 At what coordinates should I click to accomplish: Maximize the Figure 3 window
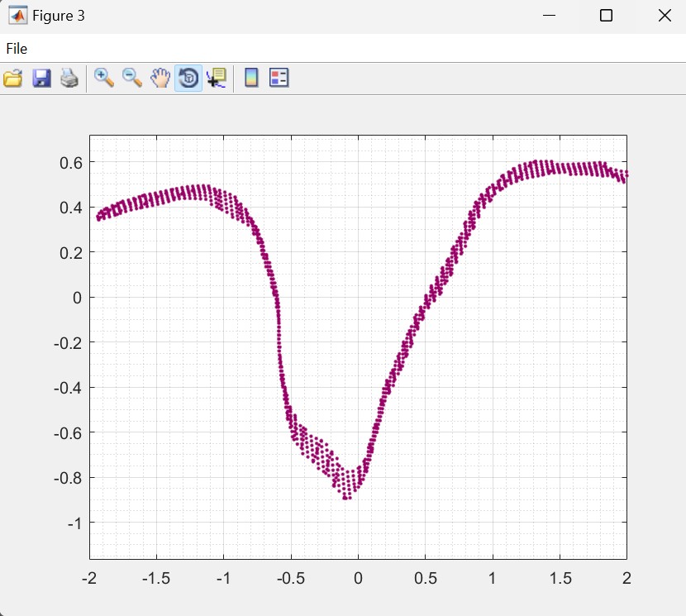coord(606,16)
